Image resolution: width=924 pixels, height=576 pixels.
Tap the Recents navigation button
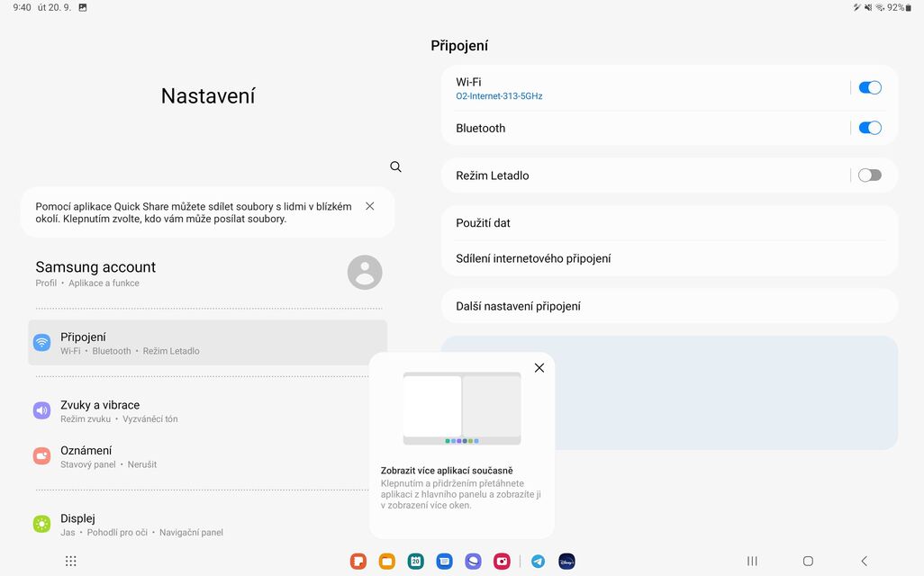(x=752, y=561)
